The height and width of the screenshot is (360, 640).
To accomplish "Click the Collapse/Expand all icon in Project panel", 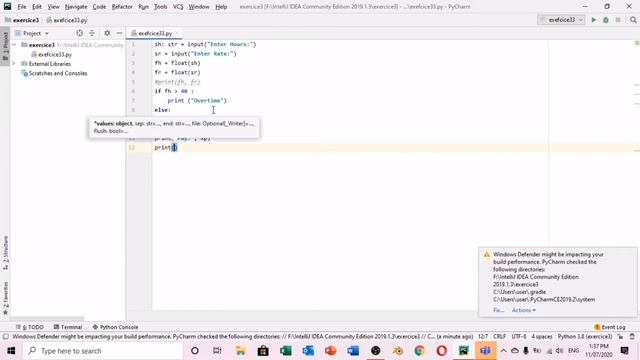I will [92, 33].
